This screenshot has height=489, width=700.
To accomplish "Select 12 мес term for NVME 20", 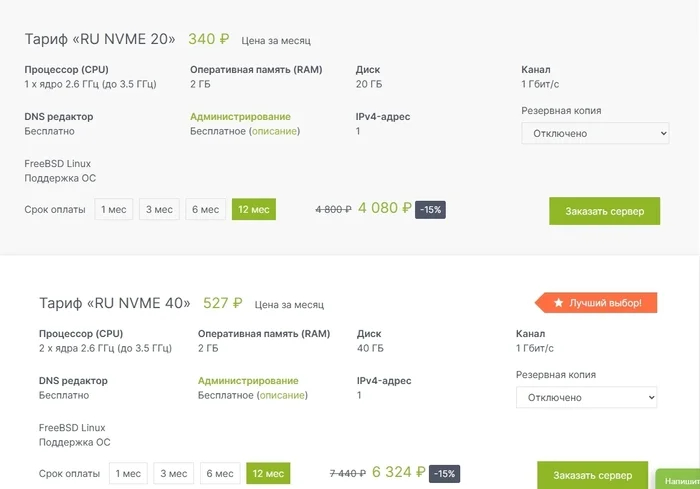I will (254, 209).
